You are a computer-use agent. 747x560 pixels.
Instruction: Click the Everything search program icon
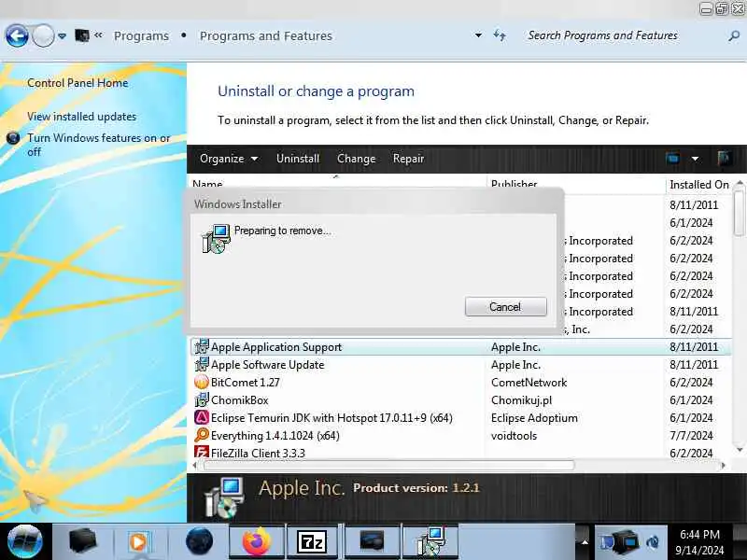[x=202, y=435]
